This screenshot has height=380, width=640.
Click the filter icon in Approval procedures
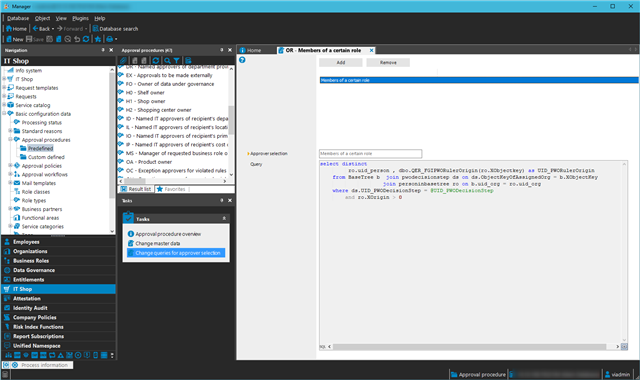(x=176, y=60)
